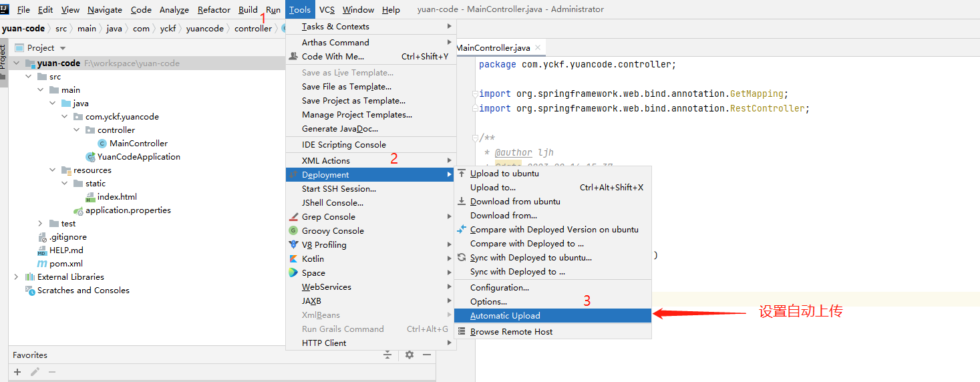Open XML Actions submenu
980x382 pixels.
point(371,161)
